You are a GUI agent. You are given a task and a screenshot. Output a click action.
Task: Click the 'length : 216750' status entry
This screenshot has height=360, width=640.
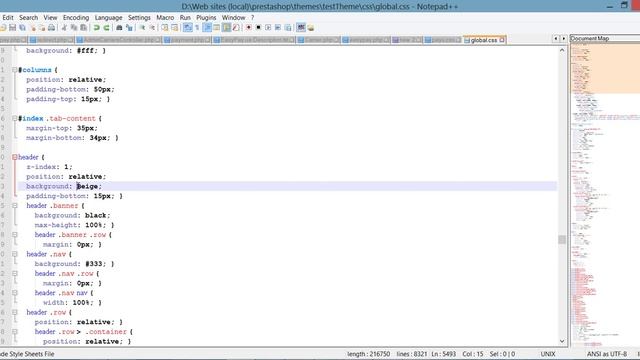point(369,354)
